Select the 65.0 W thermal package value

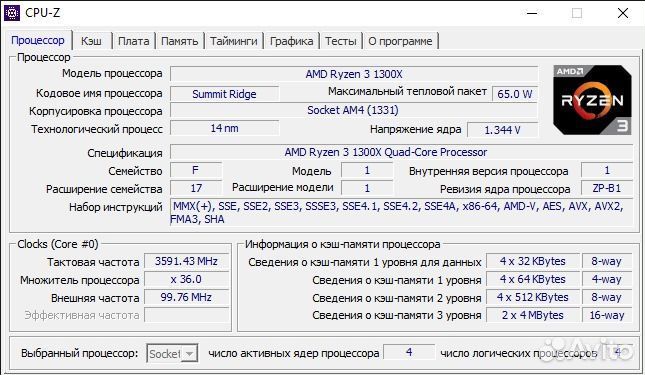click(x=515, y=94)
